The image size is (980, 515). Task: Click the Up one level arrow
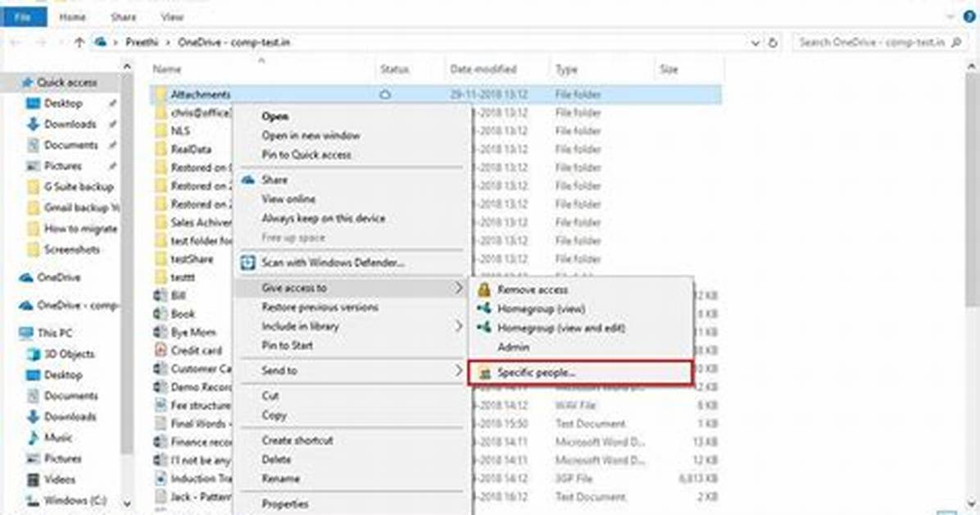[x=79, y=43]
